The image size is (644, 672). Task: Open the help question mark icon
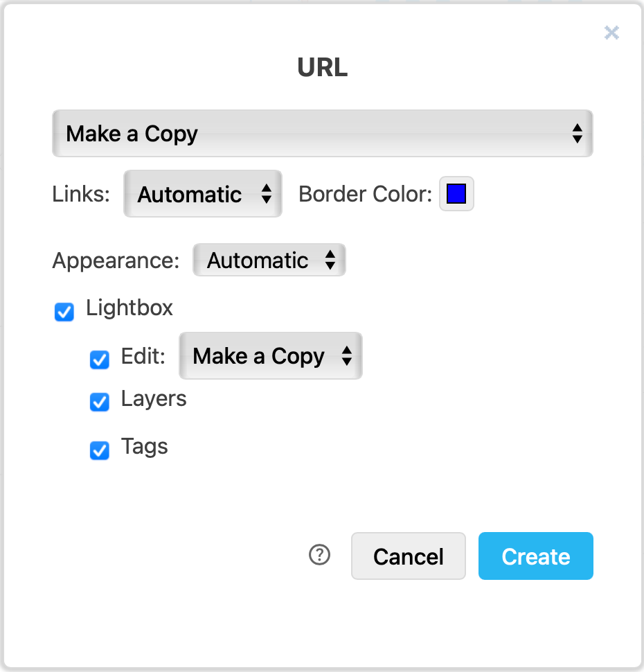[x=319, y=556]
